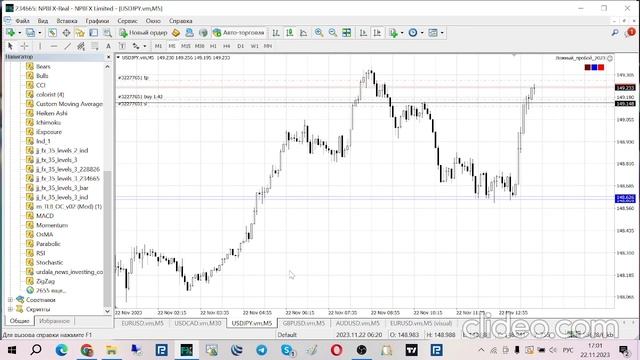Open MetaEditor yellow book icon
Viewport: 640px width, 360px height.
coord(176,33)
